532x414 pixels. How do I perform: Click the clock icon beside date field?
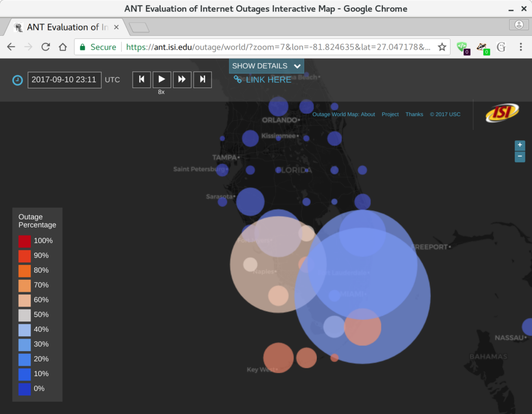17,80
